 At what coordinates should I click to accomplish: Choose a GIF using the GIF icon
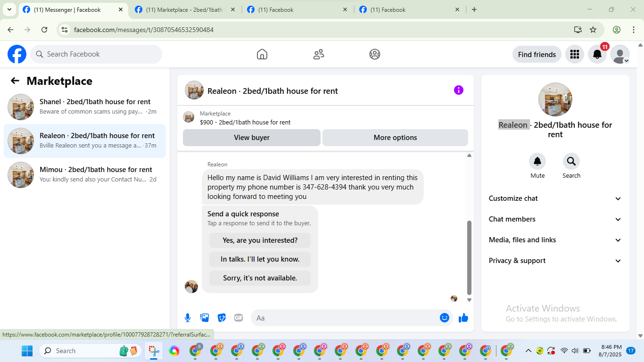pyautogui.click(x=239, y=318)
